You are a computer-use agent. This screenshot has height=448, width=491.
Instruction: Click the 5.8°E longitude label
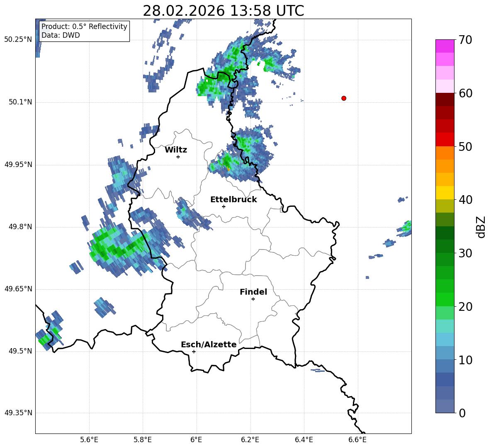[143, 440]
